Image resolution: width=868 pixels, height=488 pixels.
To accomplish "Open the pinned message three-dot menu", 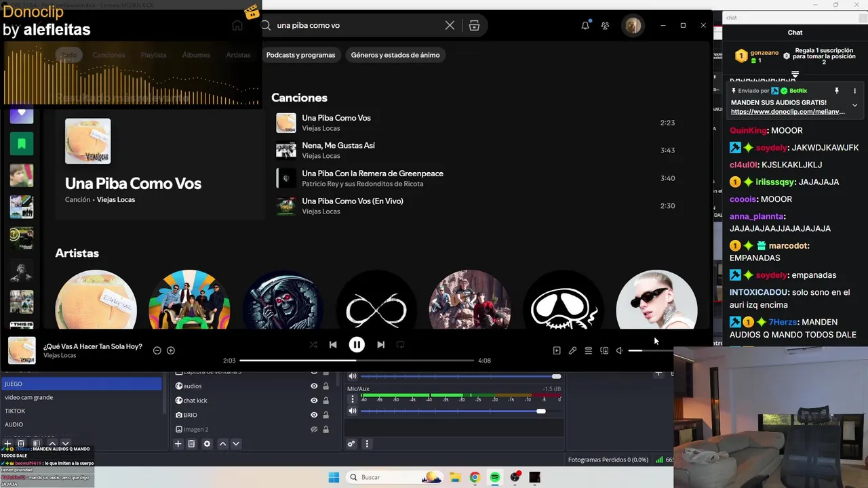I will 854,91.
